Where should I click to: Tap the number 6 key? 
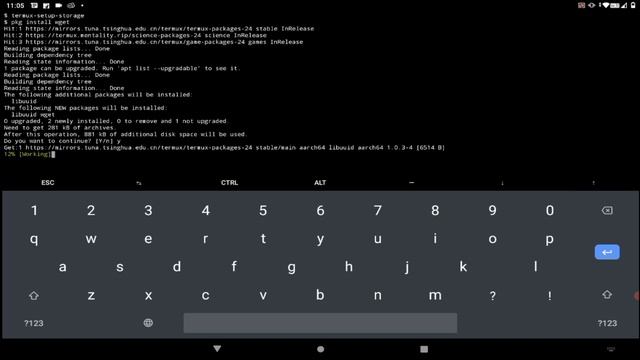click(320, 210)
